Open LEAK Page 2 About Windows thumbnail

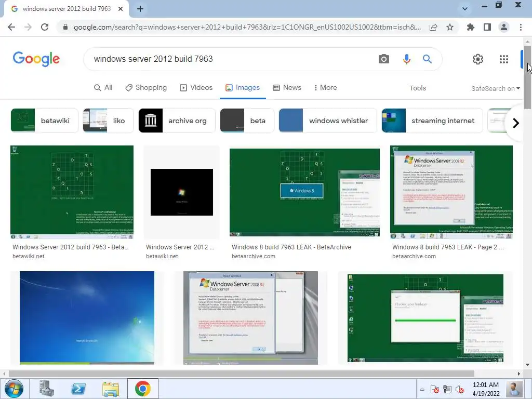coord(451,192)
